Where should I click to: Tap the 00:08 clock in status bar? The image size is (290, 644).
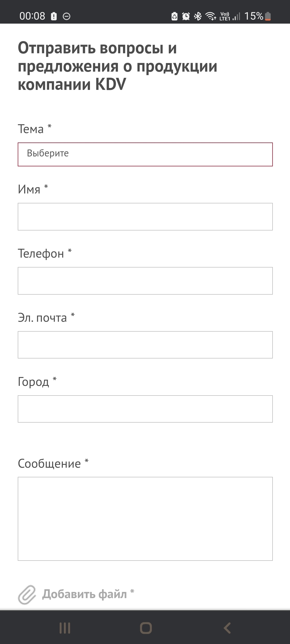32,16
